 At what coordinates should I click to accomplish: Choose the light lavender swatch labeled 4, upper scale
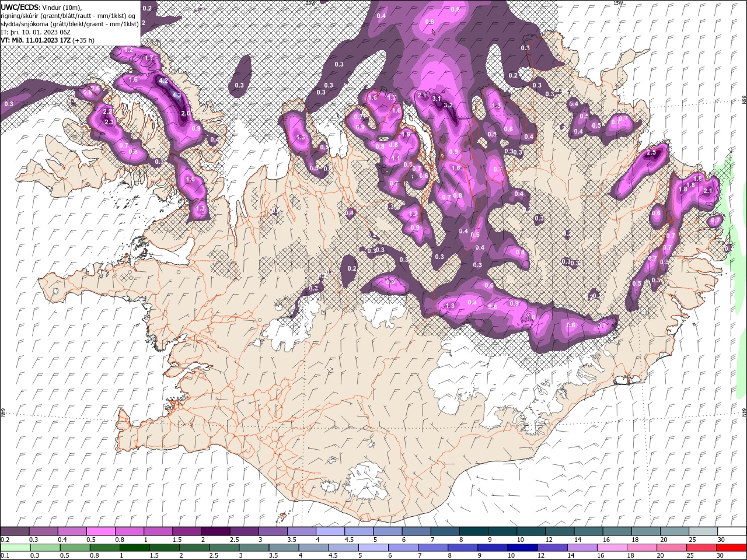tap(330, 531)
